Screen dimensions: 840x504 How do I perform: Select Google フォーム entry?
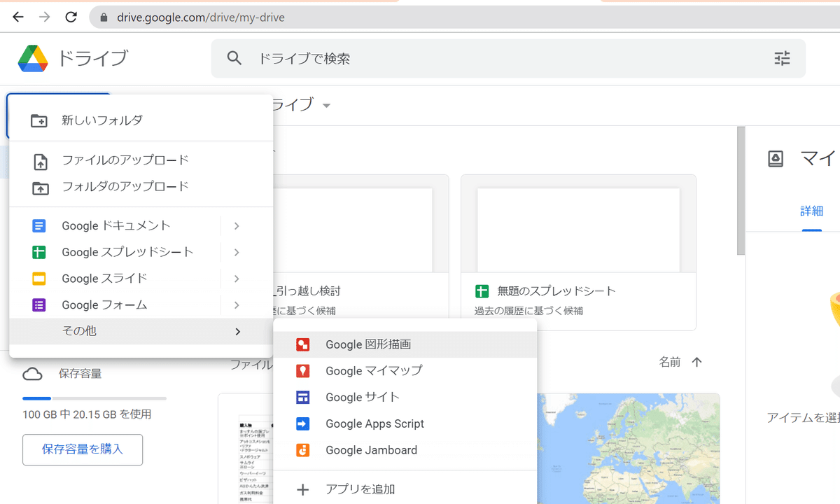141,305
